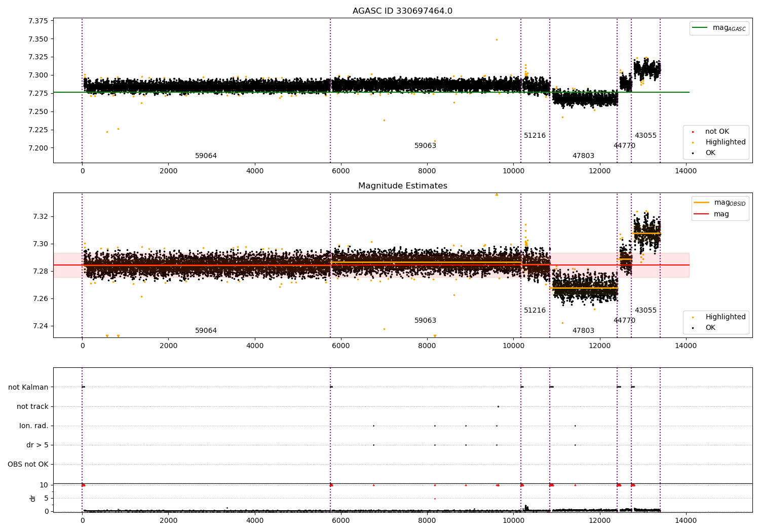Click the 'AGASC ID 330697464.0' plot title
This screenshot has width=760, height=532.
pos(402,11)
